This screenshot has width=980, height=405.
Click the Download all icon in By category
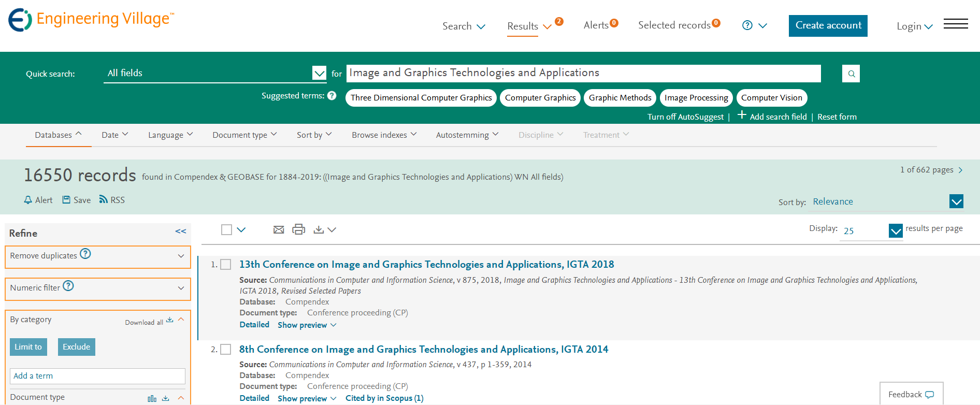point(169,320)
